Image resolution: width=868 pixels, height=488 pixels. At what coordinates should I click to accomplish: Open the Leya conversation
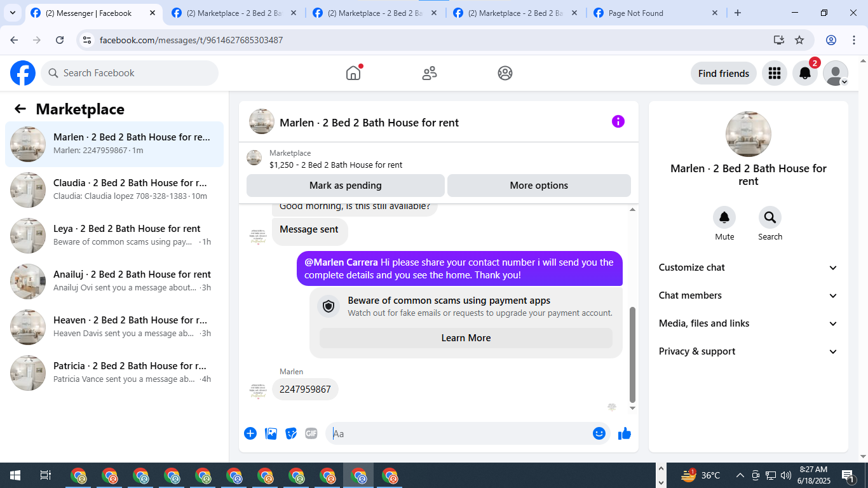tap(114, 236)
